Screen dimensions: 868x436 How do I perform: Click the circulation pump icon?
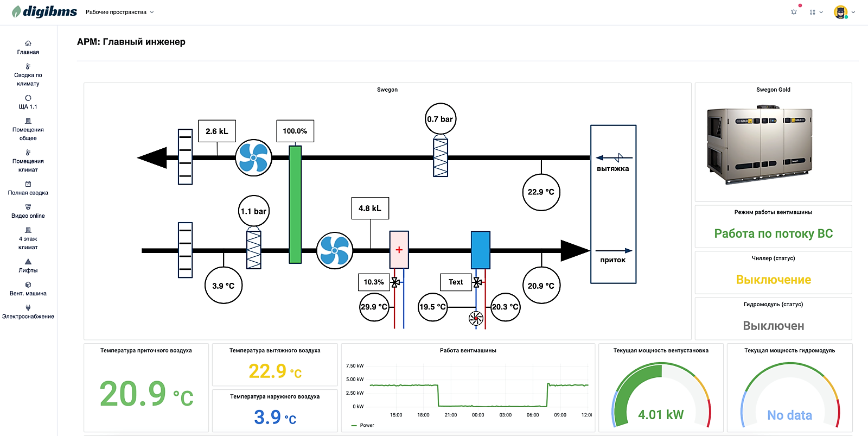point(476,318)
